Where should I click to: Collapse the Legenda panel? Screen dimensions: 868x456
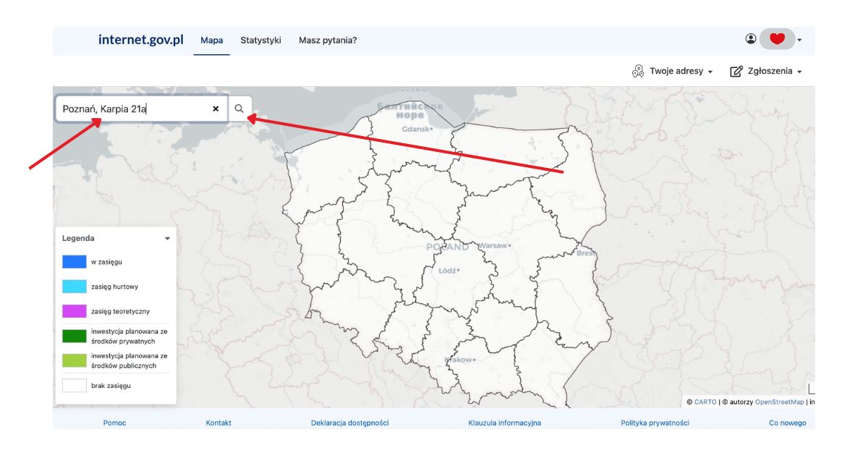coord(167,238)
